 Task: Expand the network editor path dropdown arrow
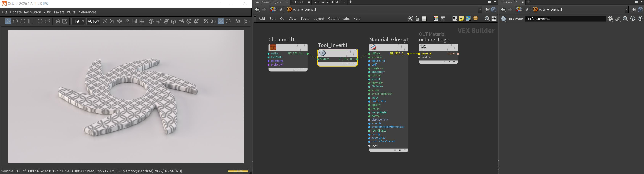[480, 10]
